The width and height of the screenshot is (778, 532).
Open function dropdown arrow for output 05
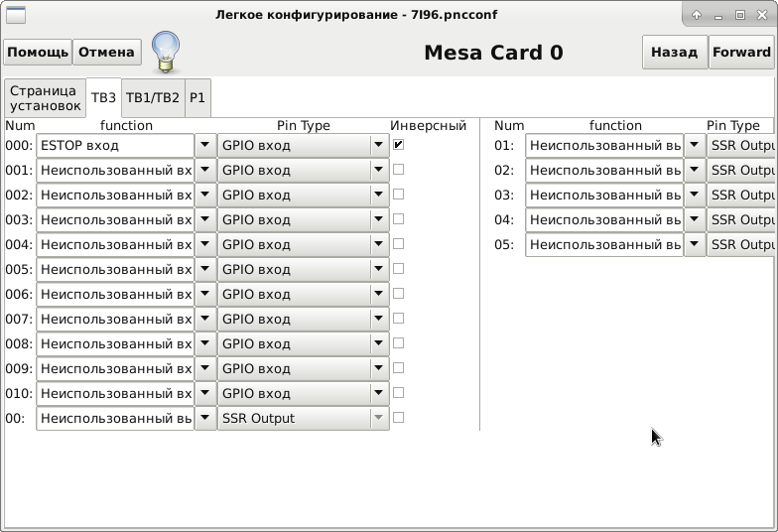point(695,244)
